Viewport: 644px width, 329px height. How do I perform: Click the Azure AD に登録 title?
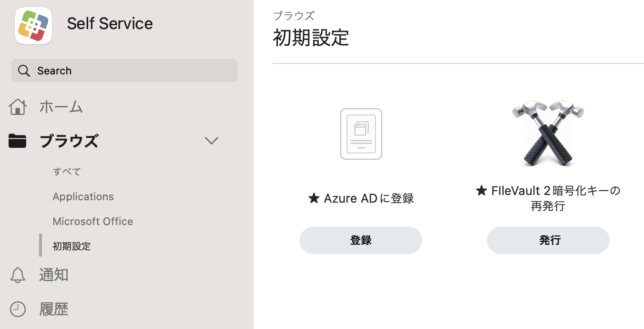click(x=361, y=198)
